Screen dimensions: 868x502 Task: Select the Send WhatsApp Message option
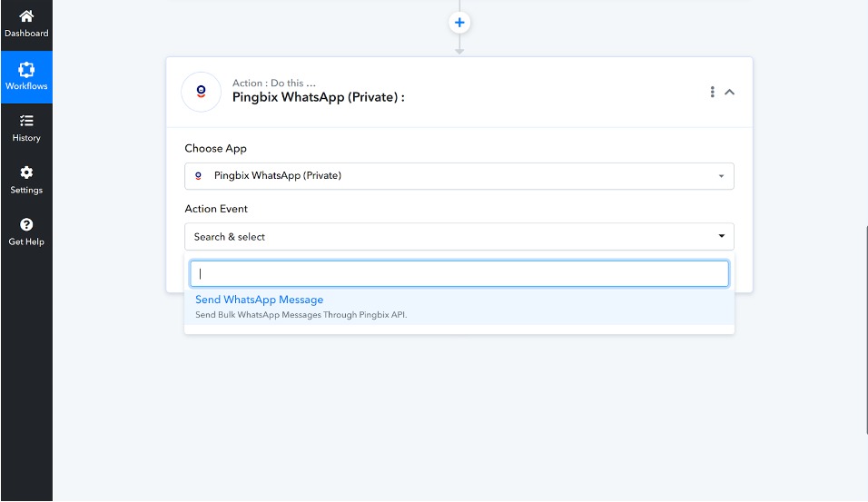coord(459,307)
